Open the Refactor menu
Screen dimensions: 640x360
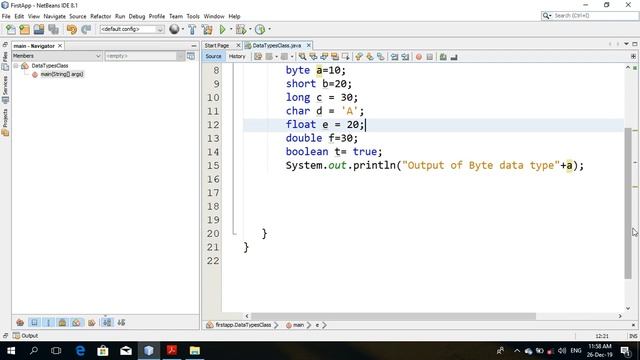pyautogui.click(x=100, y=16)
